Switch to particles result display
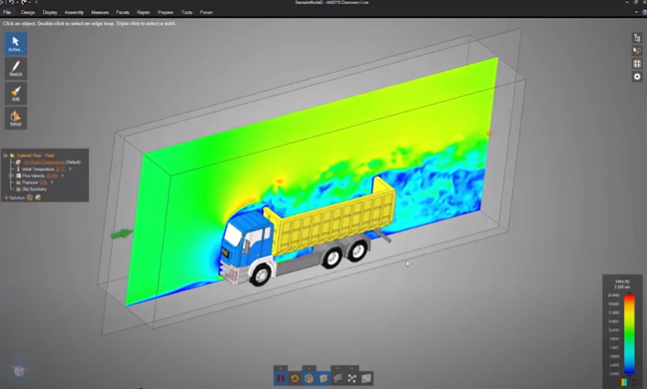Image resolution: width=647 pixels, height=389 pixels. point(352,378)
